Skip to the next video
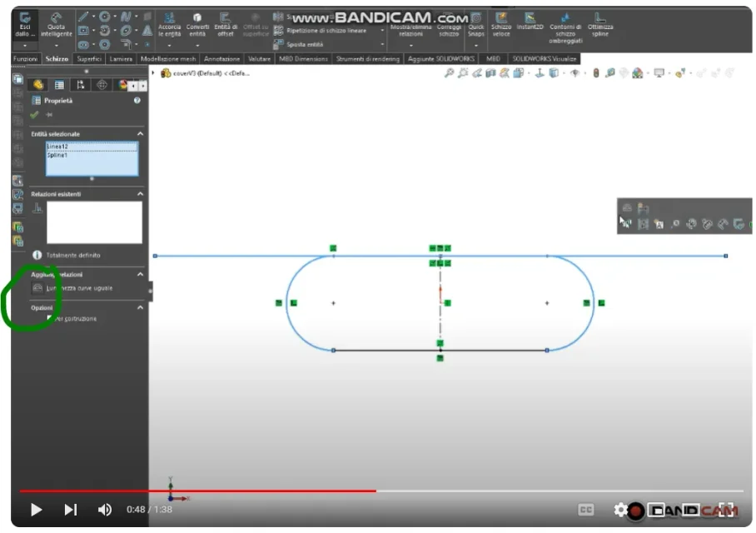The image size is (756, 533). (x=71, y=510)
